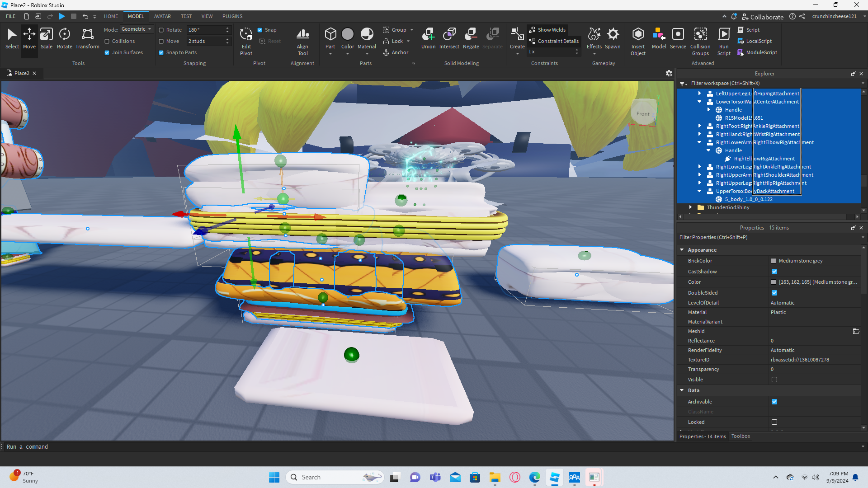
Task: Collapse the Appearance properties section
Action: [682, 250]
